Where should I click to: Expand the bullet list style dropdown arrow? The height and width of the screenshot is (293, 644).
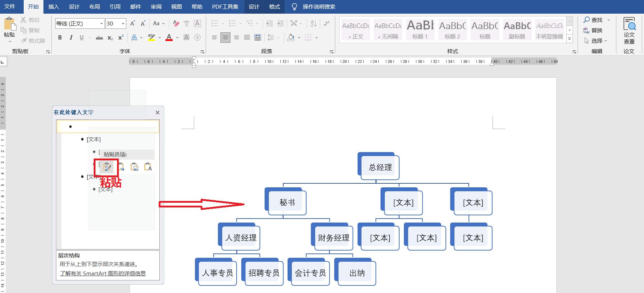point(223,24)
